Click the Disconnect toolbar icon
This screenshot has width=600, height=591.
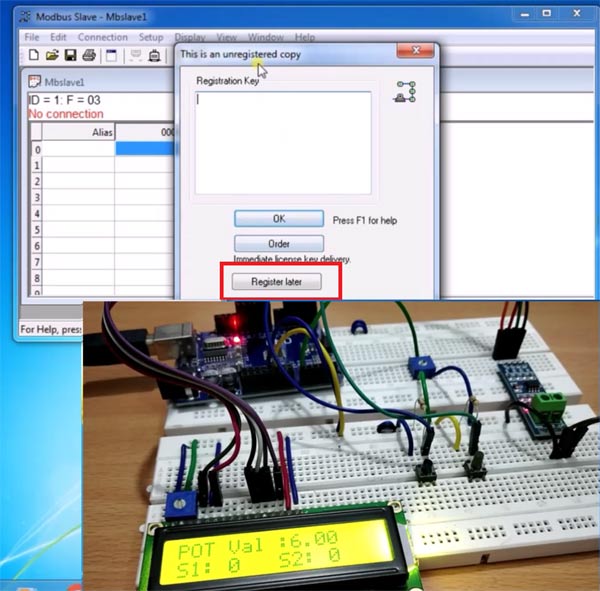coord(156,56)
